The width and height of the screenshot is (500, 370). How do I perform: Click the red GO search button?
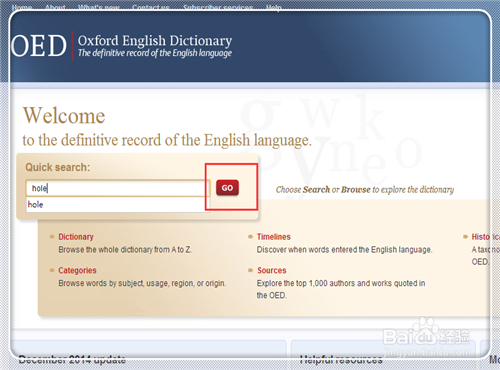(x=227, y=188)
